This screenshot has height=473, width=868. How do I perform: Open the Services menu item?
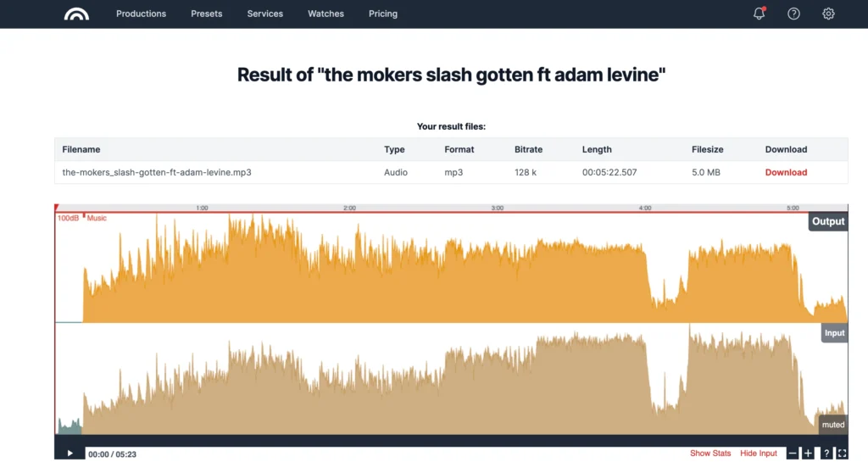click(x=265, y=14)
